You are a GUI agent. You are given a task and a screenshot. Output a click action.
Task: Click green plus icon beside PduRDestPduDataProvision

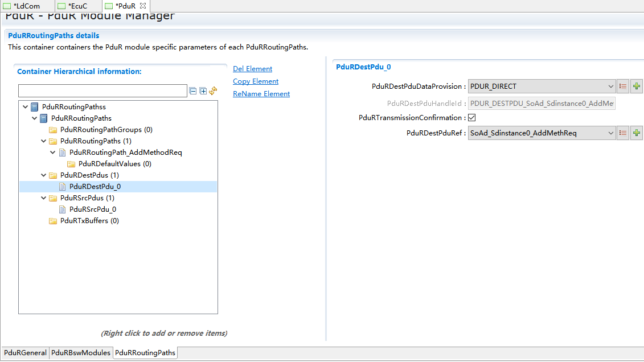[x=637, y=87]
